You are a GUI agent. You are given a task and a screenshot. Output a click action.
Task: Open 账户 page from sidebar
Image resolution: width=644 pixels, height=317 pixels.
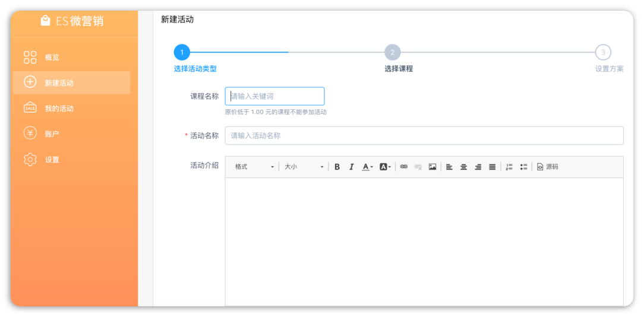tap(52, 134)
